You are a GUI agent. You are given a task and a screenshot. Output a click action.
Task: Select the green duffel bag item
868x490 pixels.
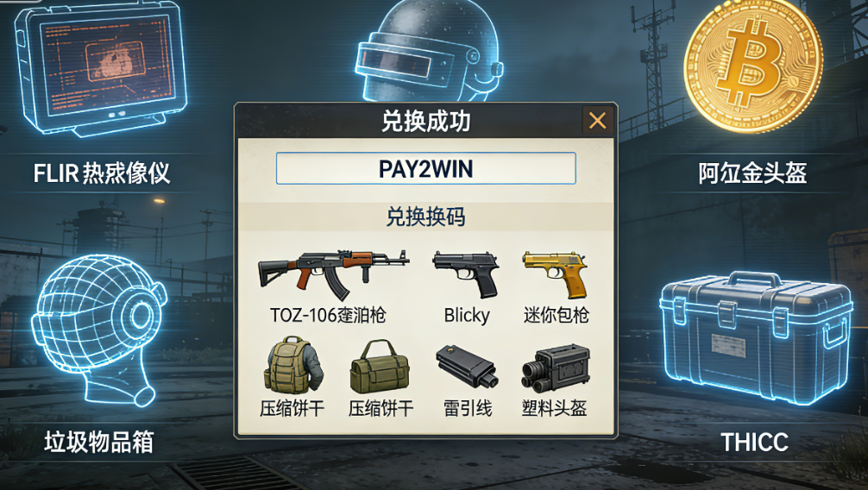pyautogui.click(x=380, y=367)
